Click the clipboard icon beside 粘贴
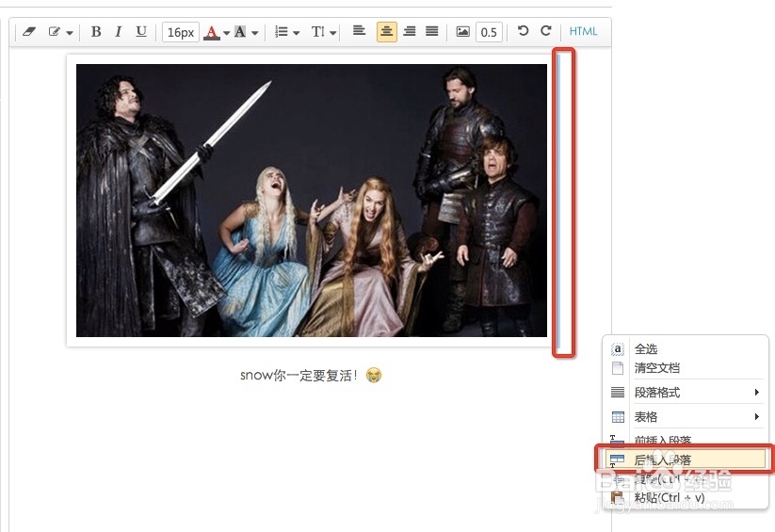 [x=618, y=497]
